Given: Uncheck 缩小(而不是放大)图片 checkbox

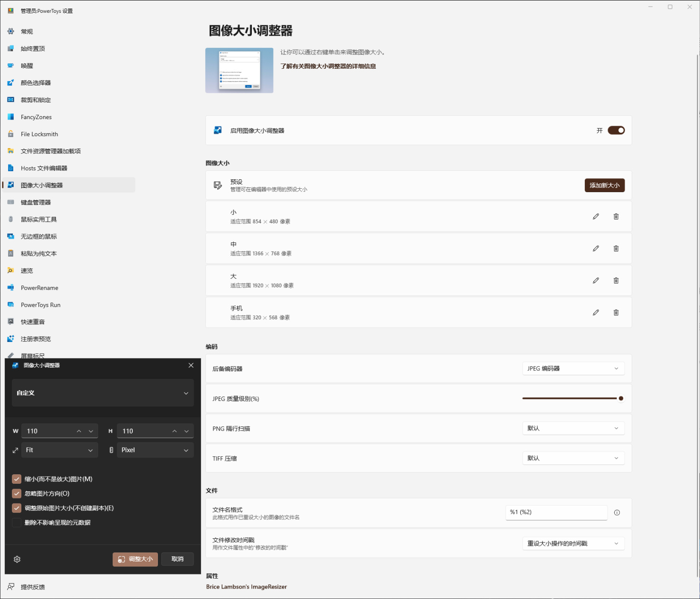Looking at the screenshot, I should click(x=17, y=479).
